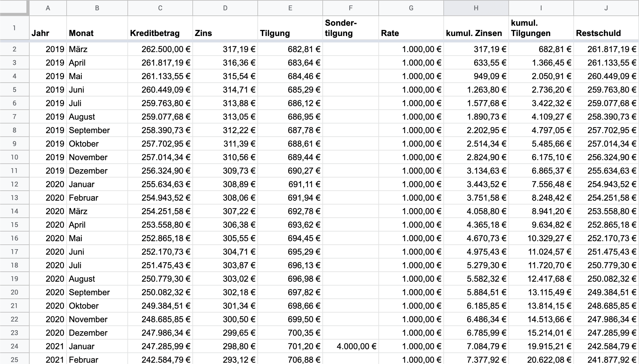
Task: Click month cell 'Oktober' for 2019
Action: tap(97, 144)
